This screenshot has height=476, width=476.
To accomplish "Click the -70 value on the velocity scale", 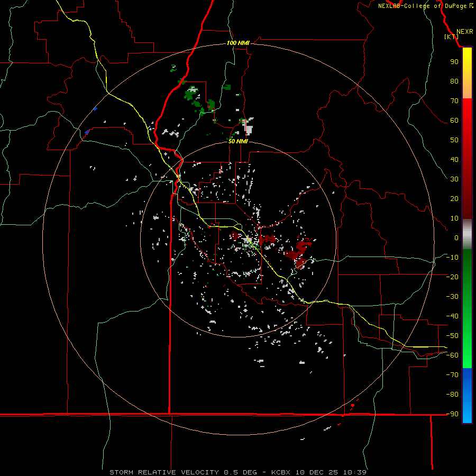I will point(452,375).
